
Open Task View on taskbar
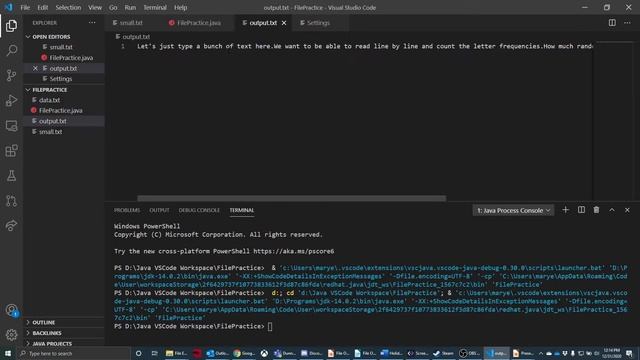[154, 353]
